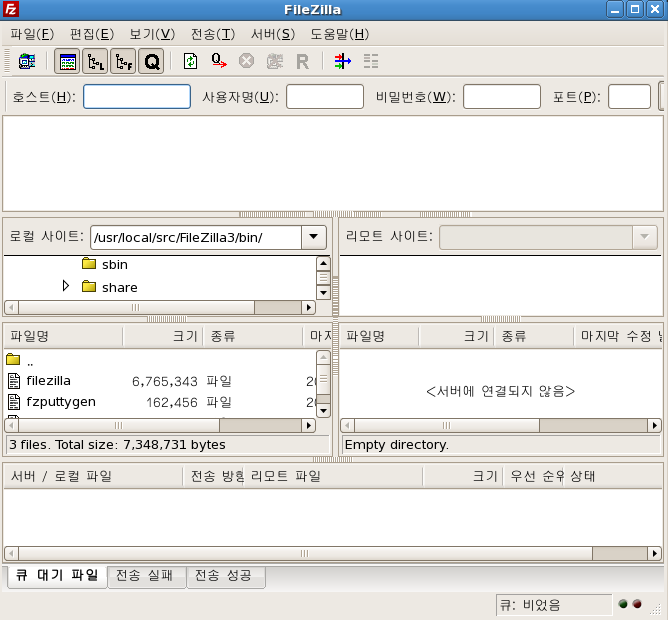The height and width of the screenshot is (620, 668).
Task: Click the 리모트 파일 queue column header
Action: 333,476
